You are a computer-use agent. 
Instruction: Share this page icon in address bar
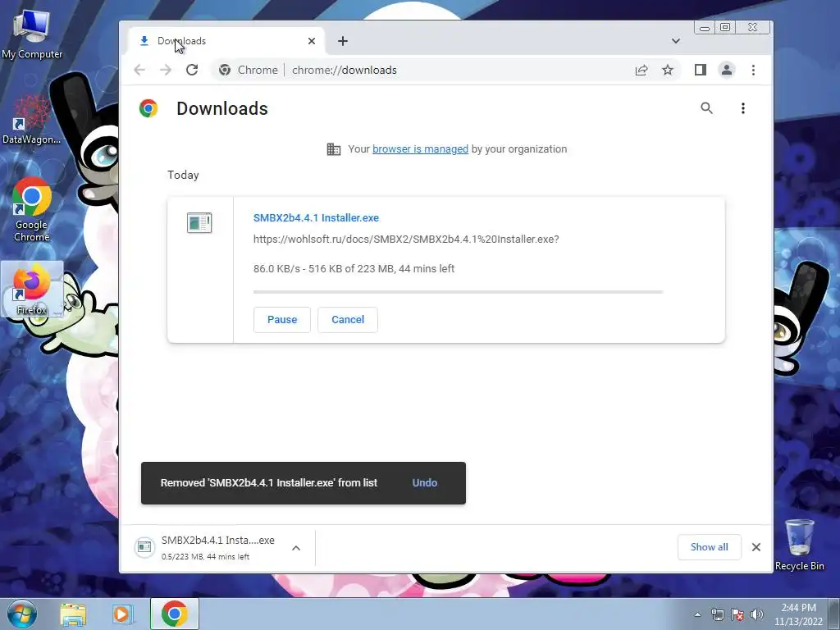click(x=641, y=71)
